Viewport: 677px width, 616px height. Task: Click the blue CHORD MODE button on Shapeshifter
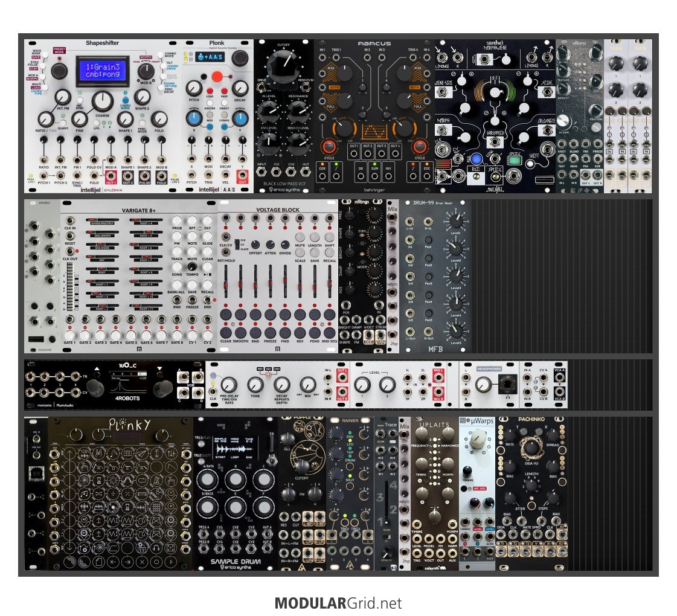125,100
